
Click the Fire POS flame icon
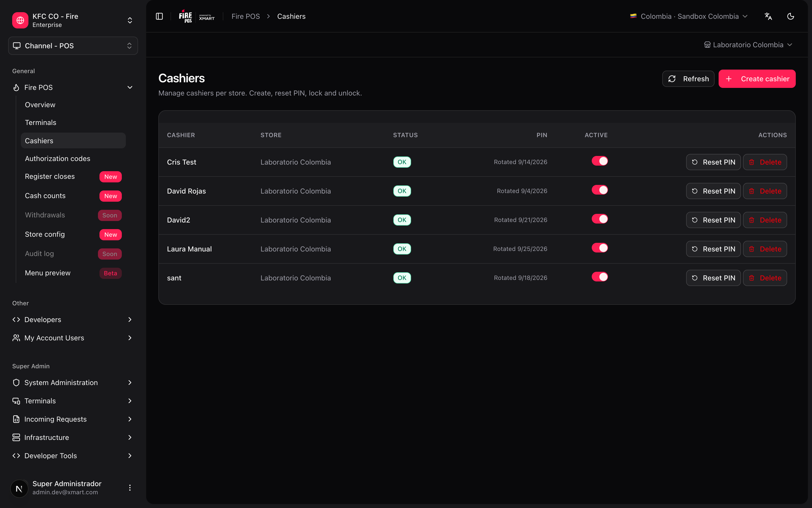tap(16, 87)
